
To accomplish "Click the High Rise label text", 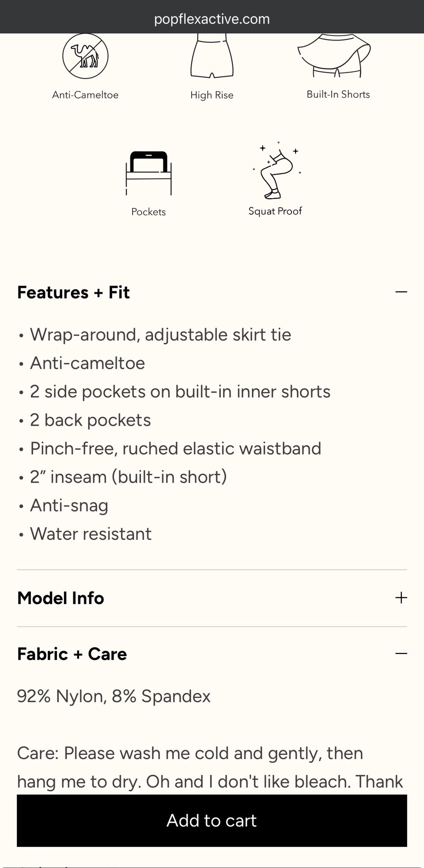I will coord(212,95).
